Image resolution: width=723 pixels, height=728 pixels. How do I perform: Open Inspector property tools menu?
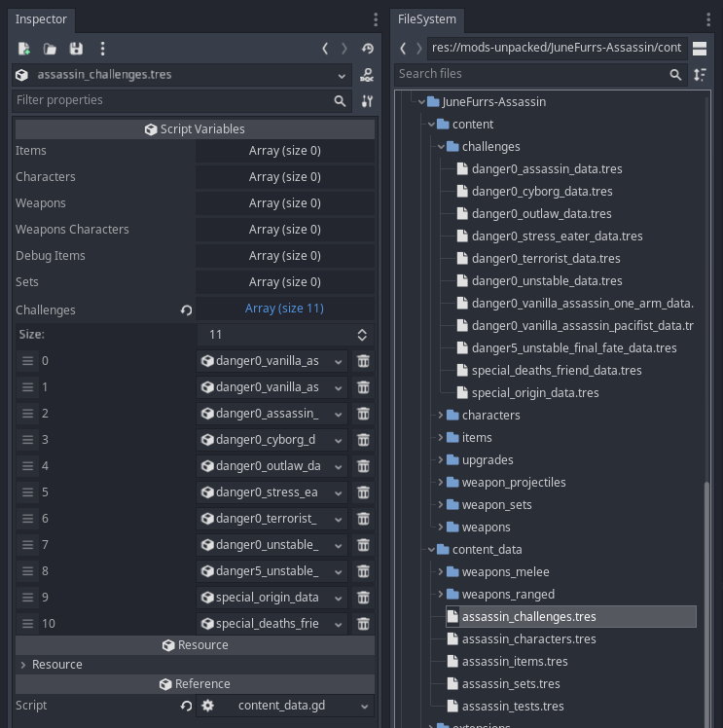[x=367, y=101]
